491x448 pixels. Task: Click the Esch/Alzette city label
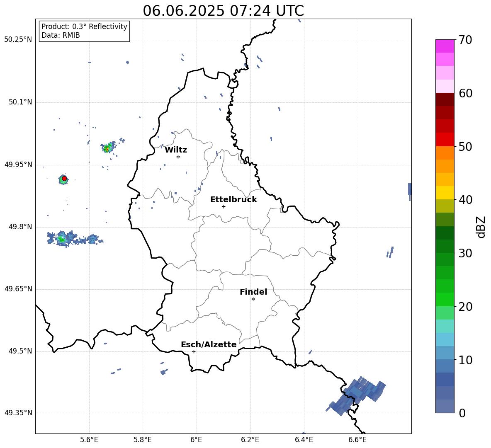209,344
